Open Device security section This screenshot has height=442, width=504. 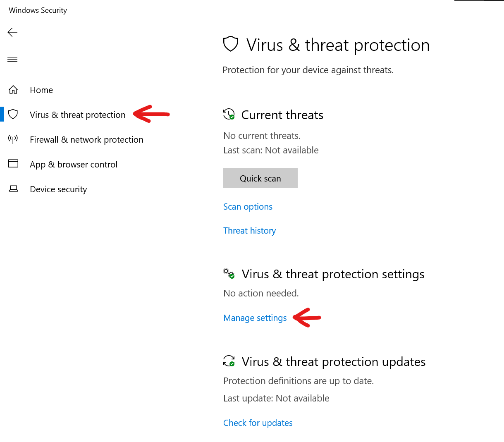click(x=58, y=189)
